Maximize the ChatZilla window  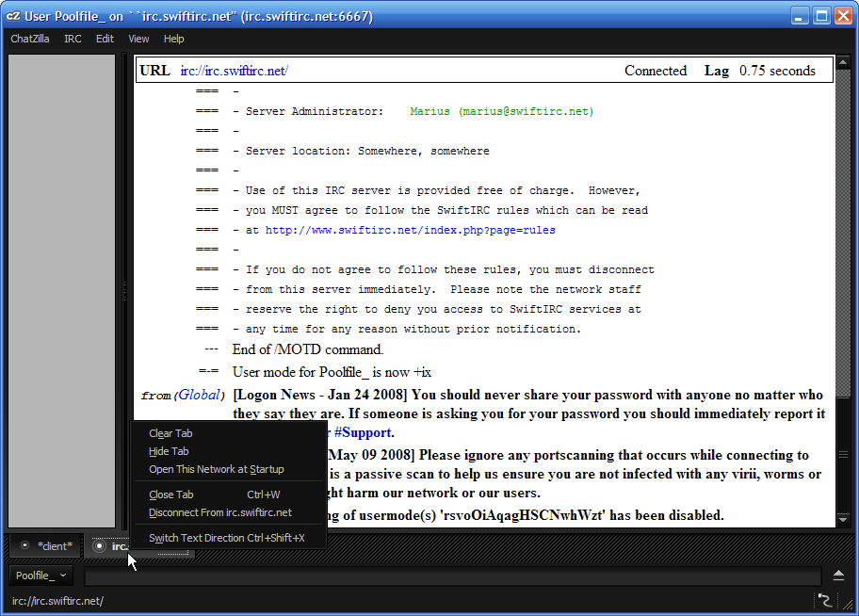(x=821, y=16)
